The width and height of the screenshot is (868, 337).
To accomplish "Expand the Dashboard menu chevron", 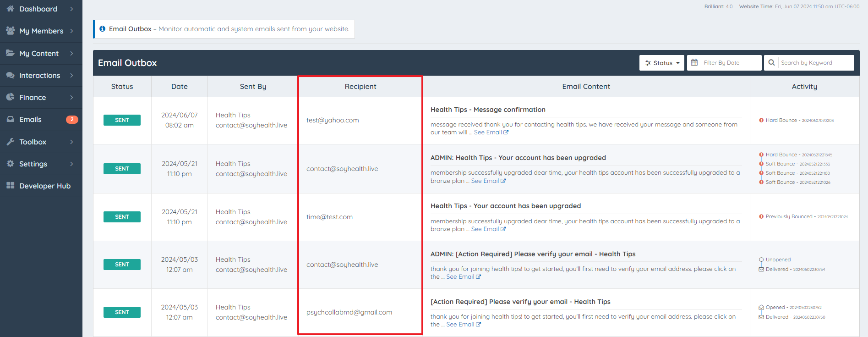I will point(71,9).
